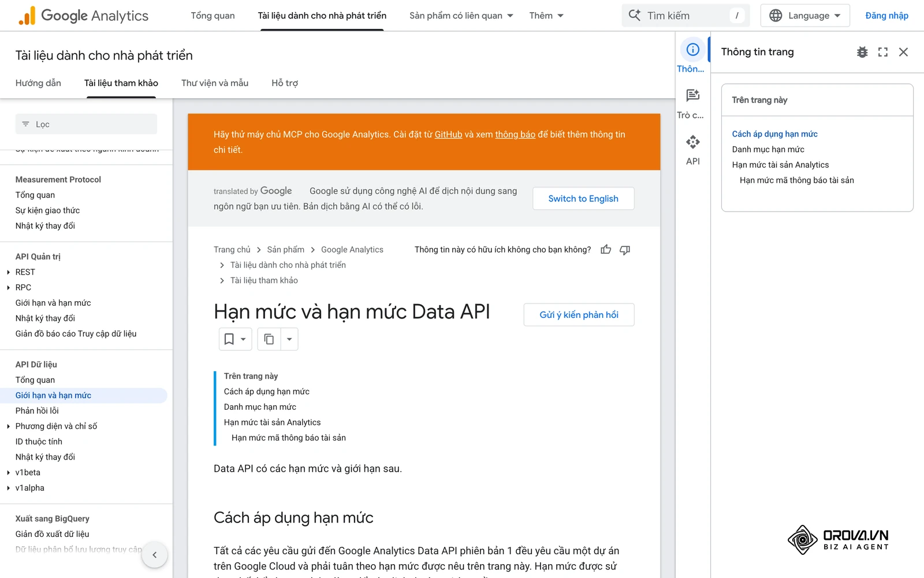The height and width of the screenshot is (578, 924).
Task: Click the Lọc filter input field
Action: [x=86, y=124]
